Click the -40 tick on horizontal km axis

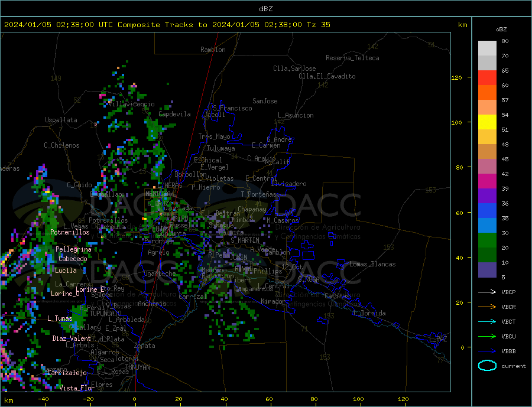[x=43, y=399]
